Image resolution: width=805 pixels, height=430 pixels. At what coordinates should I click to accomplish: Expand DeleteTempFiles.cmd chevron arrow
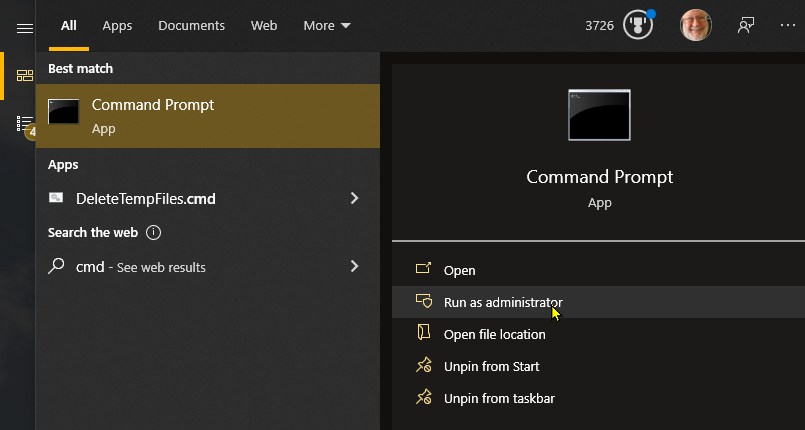point(354,199)
